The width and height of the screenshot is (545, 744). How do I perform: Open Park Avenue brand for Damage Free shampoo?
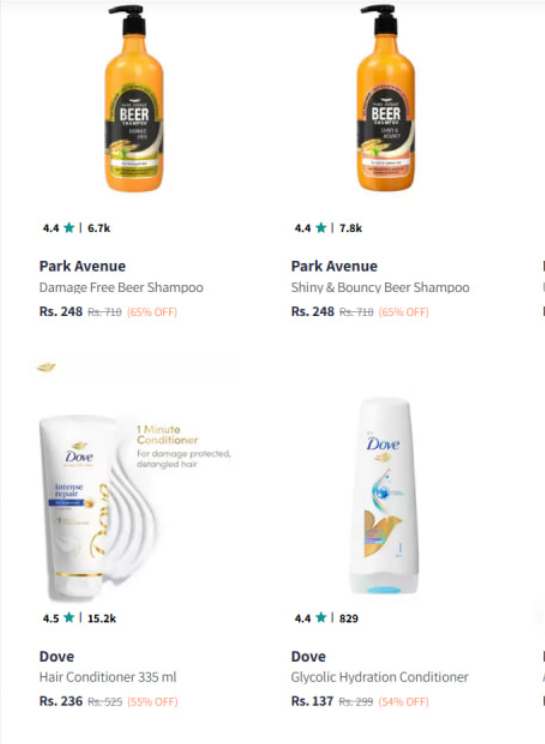(83, 266)
